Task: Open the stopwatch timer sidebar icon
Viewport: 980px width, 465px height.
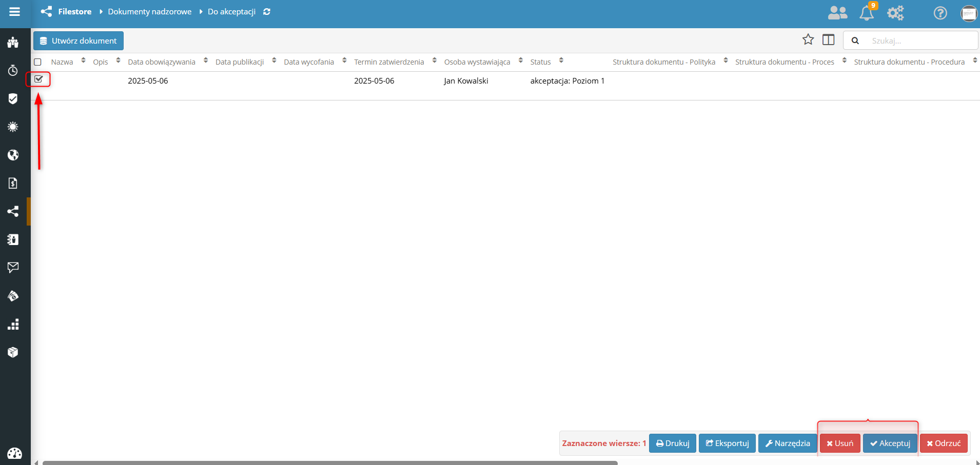Action: (x=13, y=70)
